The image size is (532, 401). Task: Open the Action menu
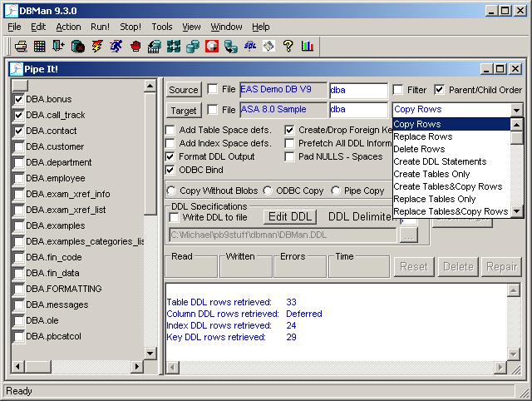click(x=68, y=27)
